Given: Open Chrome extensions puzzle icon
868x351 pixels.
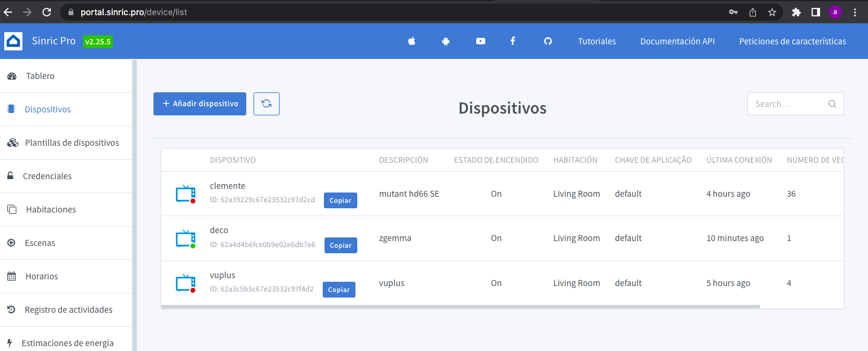Looking at the screenshot, I should [x=796, y=12].
